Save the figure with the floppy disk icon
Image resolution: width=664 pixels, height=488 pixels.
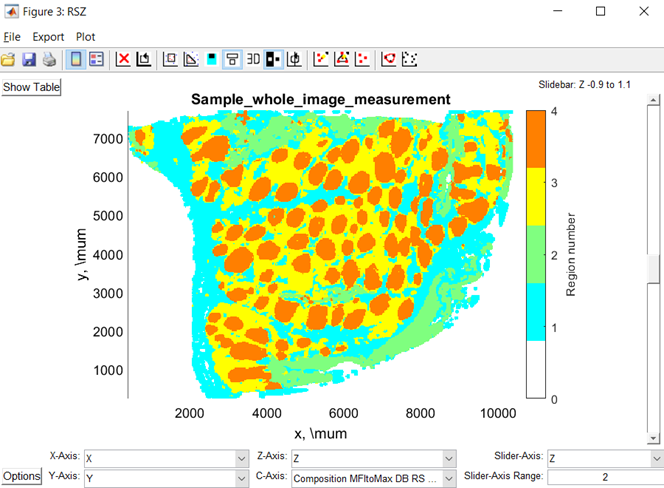(x=29, y=59)
